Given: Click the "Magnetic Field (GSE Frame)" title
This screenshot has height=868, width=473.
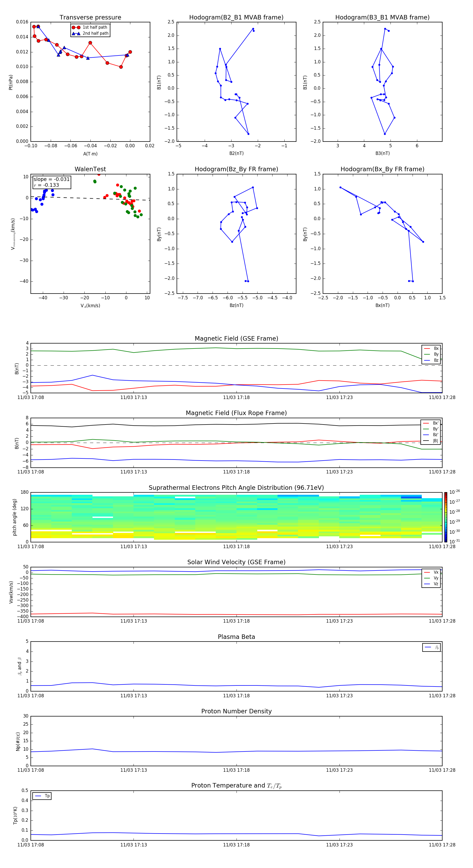Looking at the screenshot, I should [236, 339].
